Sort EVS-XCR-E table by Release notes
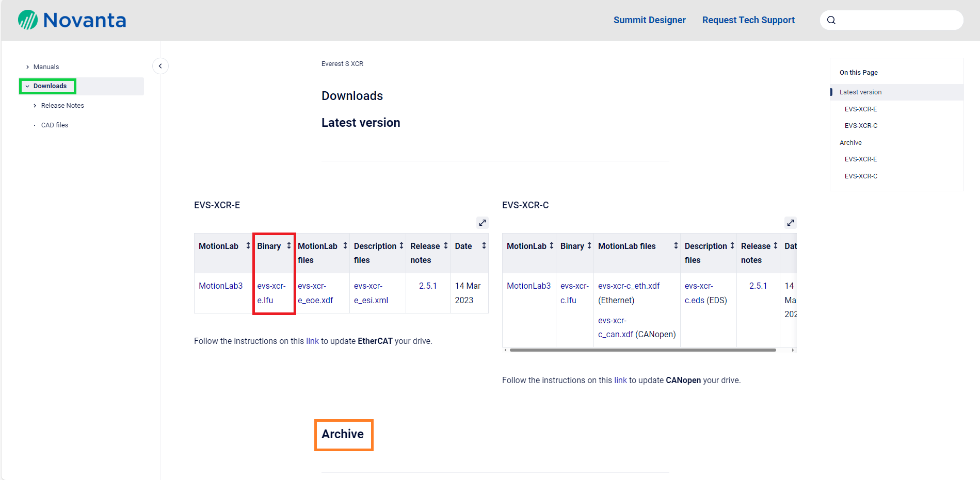This screenshot has height=480, width=980. coord(445,246)
